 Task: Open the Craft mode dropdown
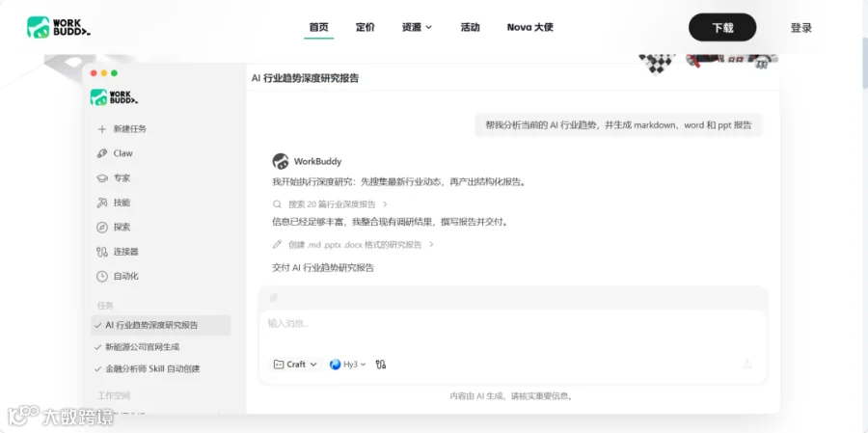pos(296,365)
